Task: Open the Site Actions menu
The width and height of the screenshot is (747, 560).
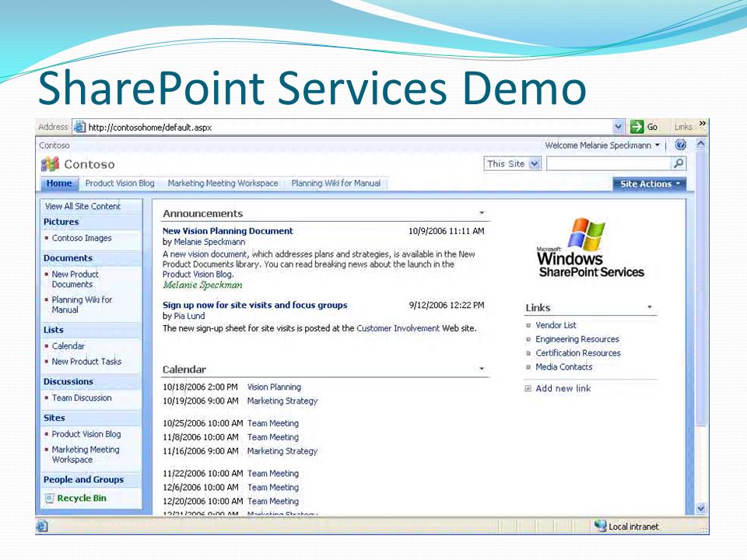Action: (x=650, y=184)
